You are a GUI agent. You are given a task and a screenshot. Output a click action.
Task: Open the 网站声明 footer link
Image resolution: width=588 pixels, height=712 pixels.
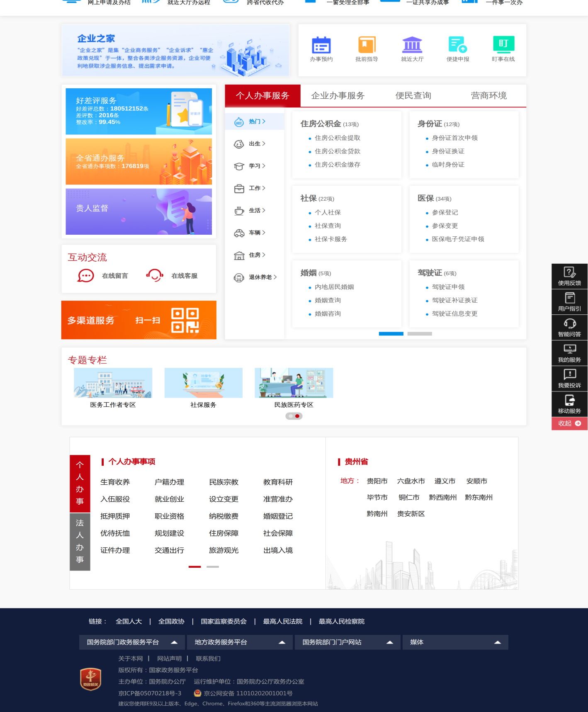169,659
